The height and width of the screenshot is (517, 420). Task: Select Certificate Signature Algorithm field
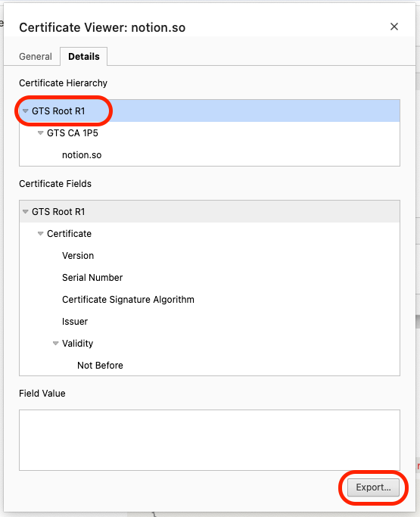(x=210, y=300)
